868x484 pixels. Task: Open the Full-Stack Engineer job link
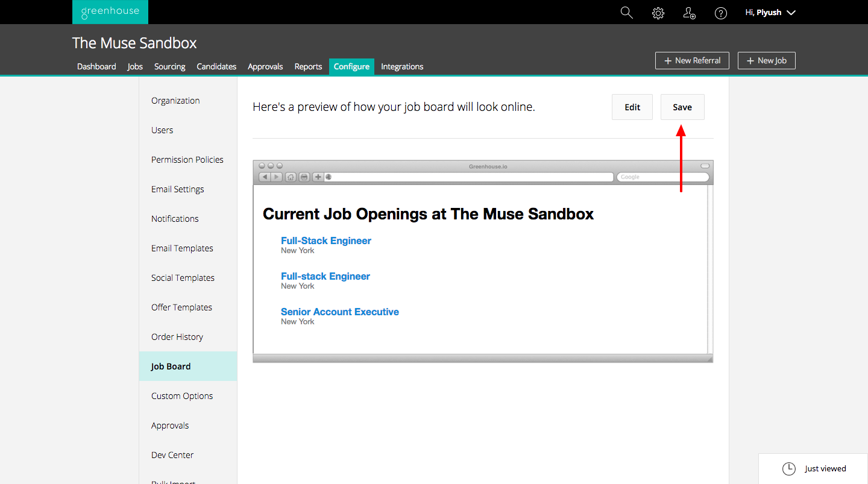(326, 240)
